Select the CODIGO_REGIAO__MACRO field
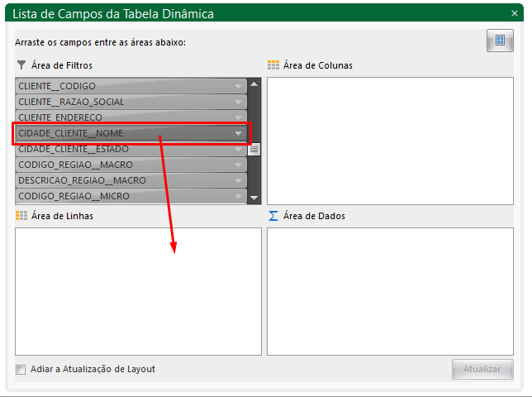The height and width of the screenshot is (397, 532). (131, 165)
